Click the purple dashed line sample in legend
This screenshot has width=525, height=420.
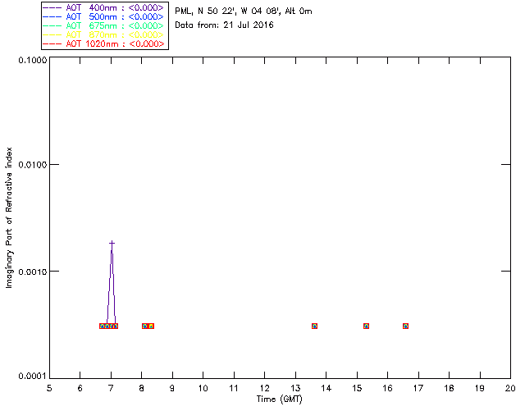pyautogui.click(x=52, y=7)
